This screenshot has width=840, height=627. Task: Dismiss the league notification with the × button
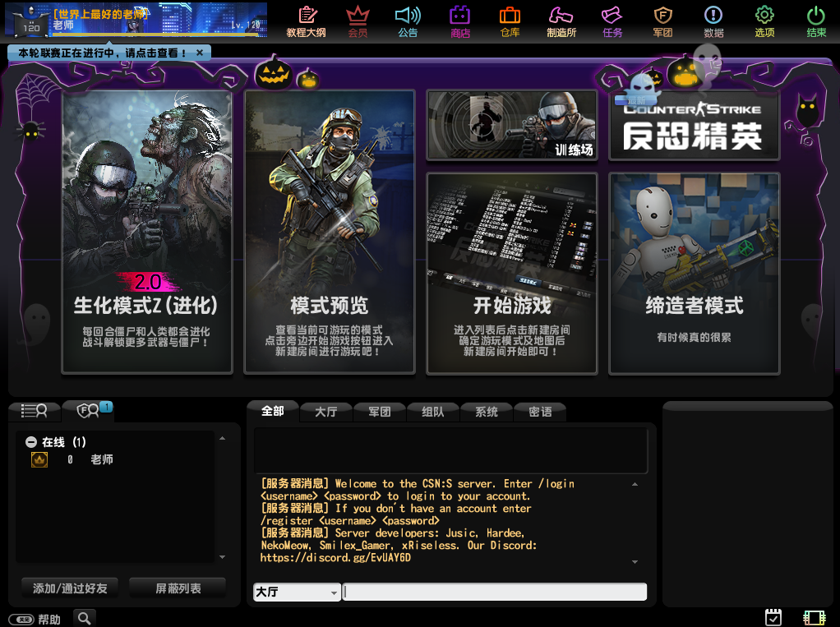tap(200, 53)
